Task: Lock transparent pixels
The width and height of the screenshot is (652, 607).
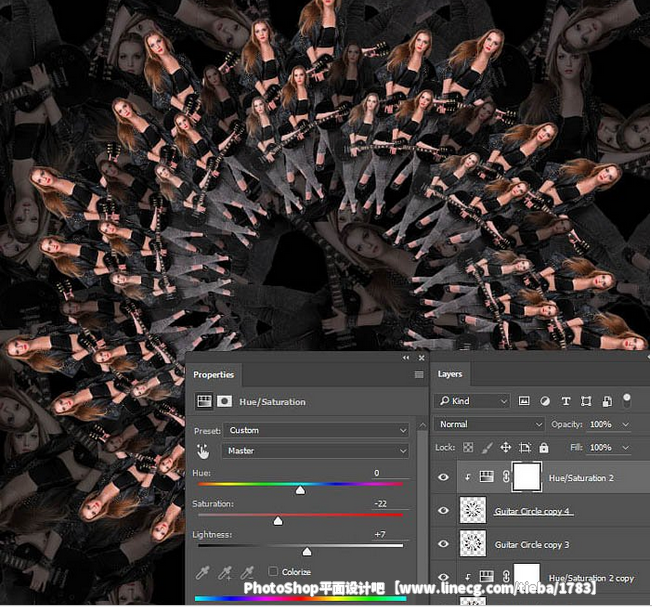Action: (468, 447)
